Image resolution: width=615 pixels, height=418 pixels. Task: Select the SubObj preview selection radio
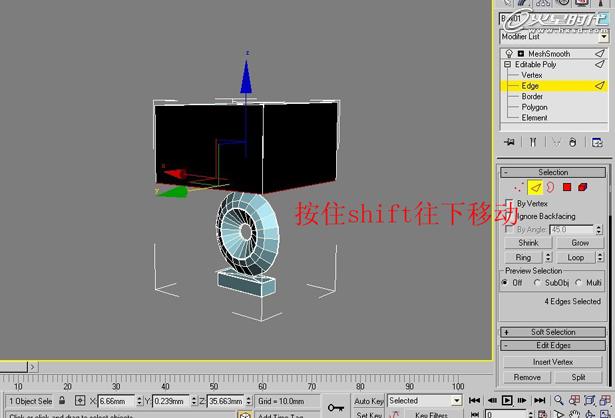click(538, 283)
